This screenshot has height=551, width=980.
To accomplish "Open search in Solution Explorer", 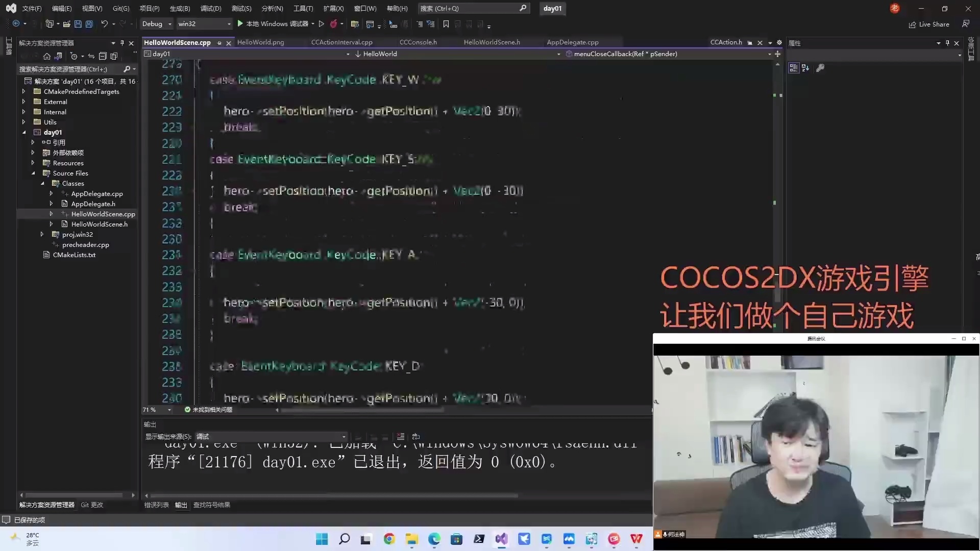I will [x=127, y=69].
